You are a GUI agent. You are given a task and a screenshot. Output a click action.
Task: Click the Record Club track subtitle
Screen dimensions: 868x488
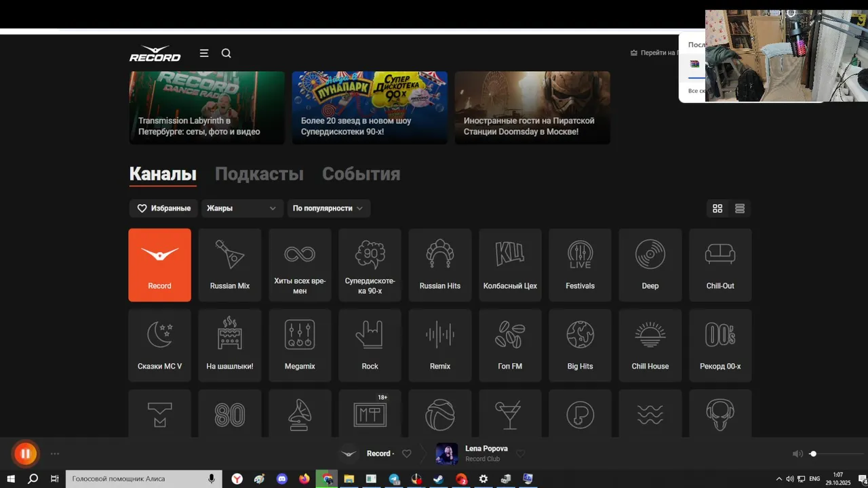pyautogui.click(x=482, y=460)
